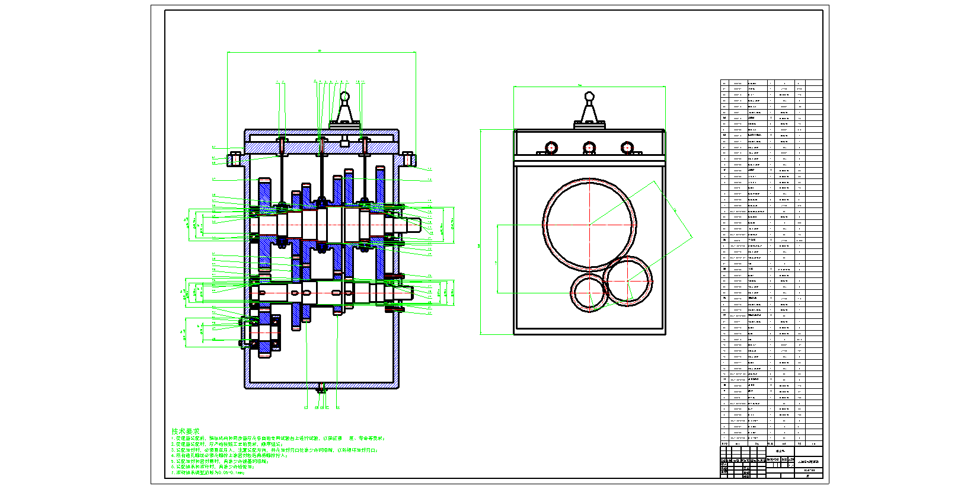The image size is (980, 489).
Task: Select the left shift fork shaft end circle
Action: [551, 147]
